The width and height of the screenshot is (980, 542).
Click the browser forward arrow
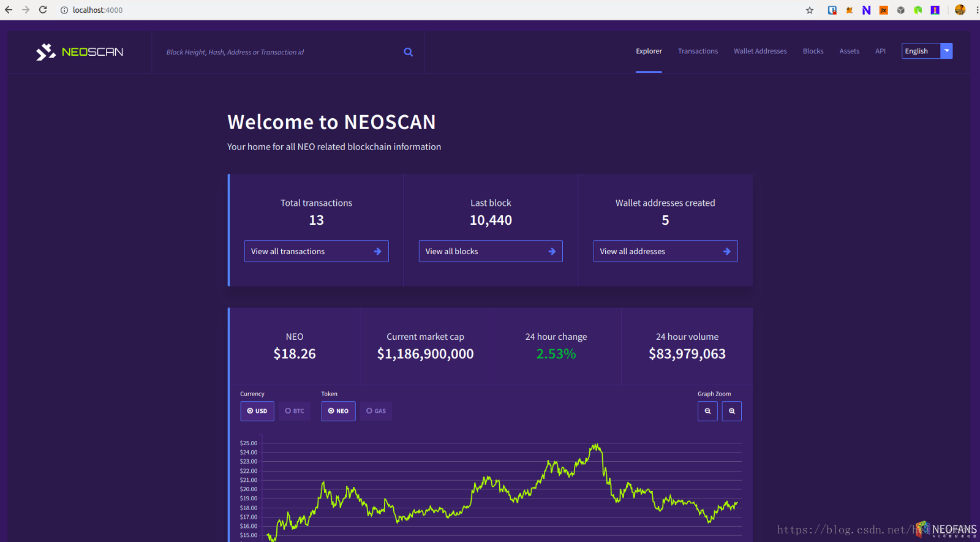(26, 10)
